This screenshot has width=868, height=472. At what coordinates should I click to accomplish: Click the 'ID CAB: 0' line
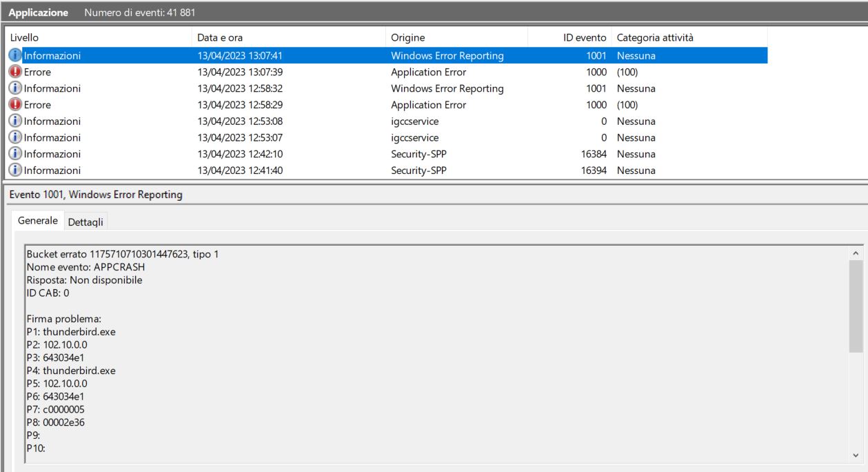click(48, 293)
